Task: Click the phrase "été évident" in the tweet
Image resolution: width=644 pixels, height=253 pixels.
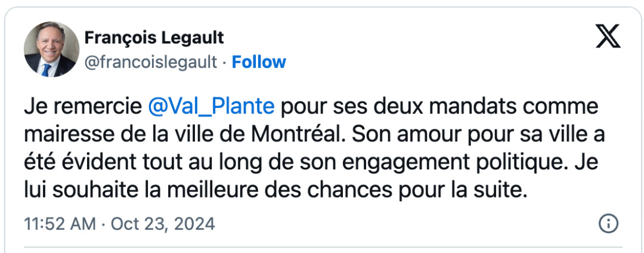Action: [x=74, y=162]
